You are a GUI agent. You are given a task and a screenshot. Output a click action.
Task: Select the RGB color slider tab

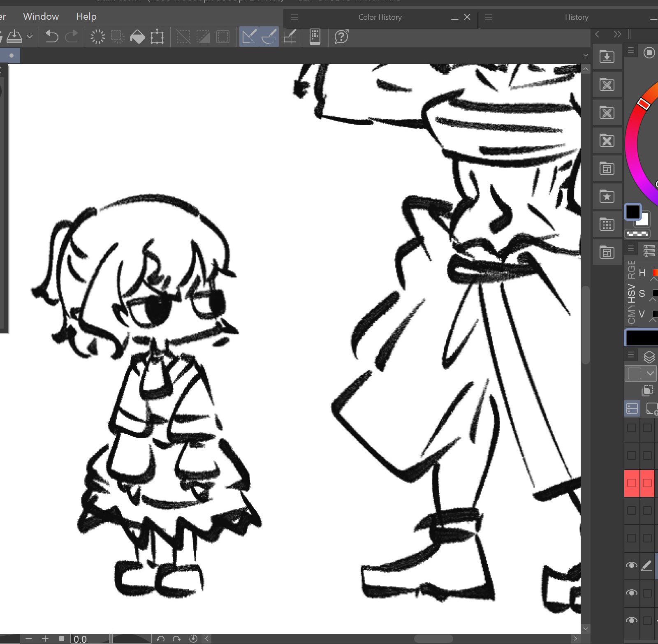pyautogui.click(x=631, y=270)
